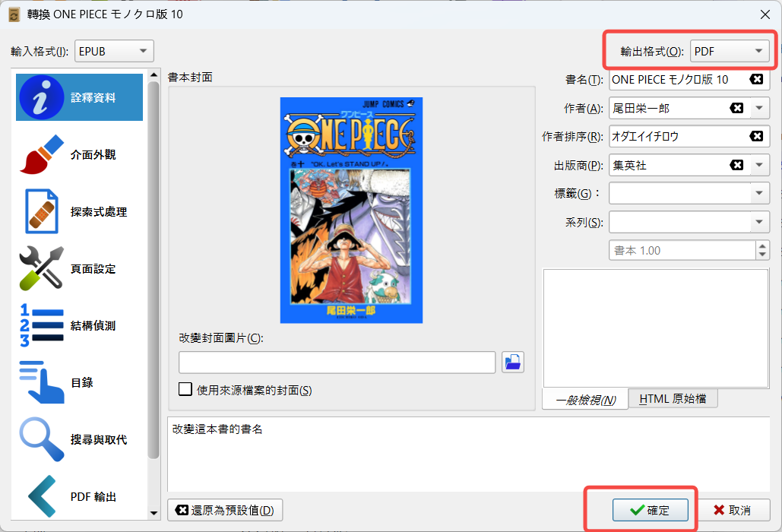Open the 頁面設定 page setup section
The image size is (782, 532).
pyautogui.click(x=79, y=269)
